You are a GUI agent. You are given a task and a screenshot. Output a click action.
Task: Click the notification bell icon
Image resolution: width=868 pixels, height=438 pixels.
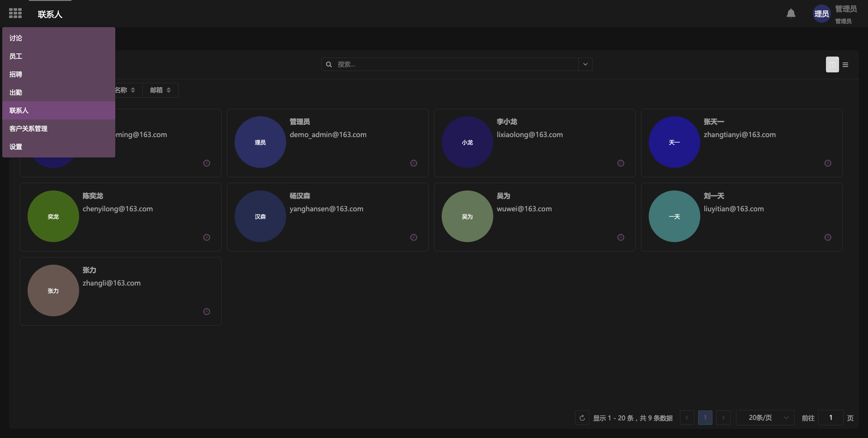click(791, 14)
